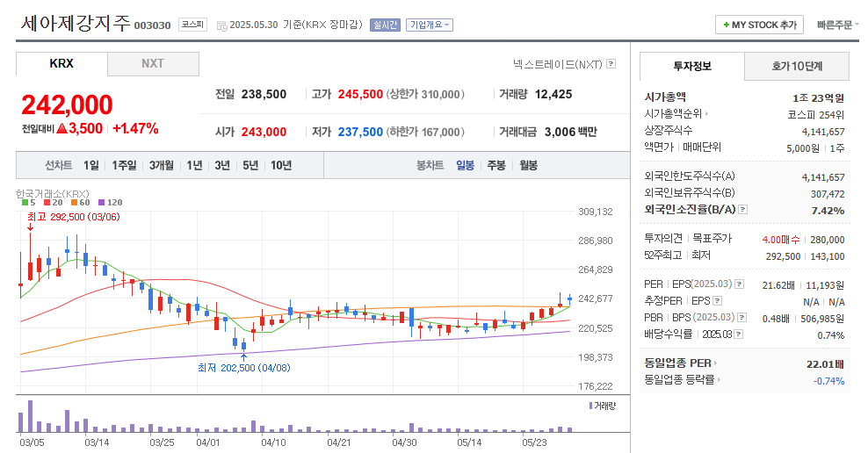Select 3개월 line chart period

click(161, 165)
